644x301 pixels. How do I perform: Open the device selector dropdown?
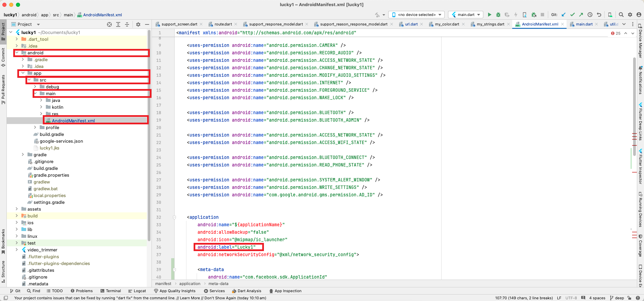(x=416, y=15)
